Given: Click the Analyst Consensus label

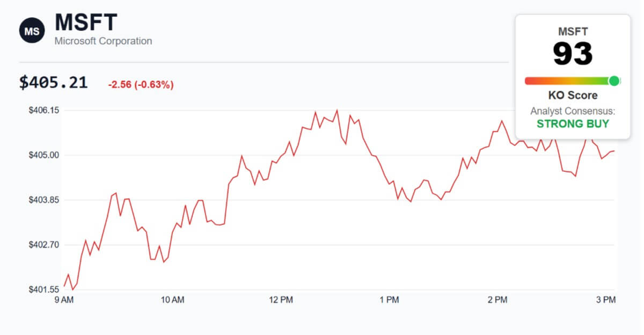Looking at the screenshot, I should (x=573, y=111).
